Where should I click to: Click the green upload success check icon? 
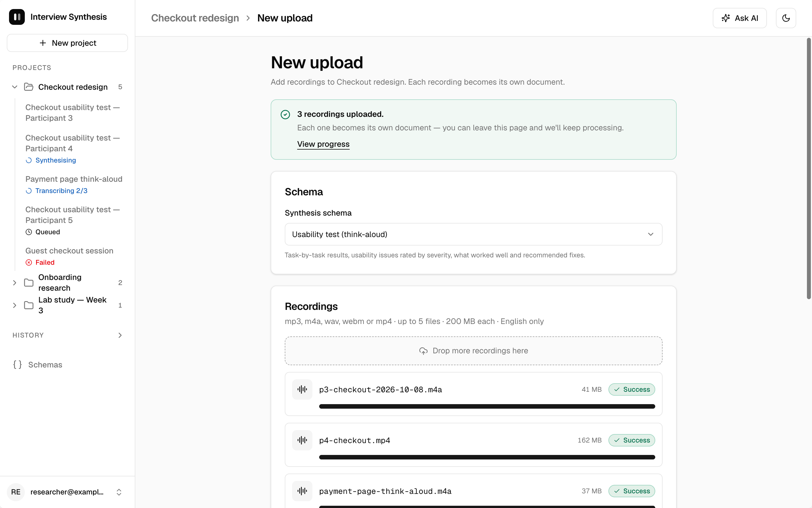pos(285,115)
